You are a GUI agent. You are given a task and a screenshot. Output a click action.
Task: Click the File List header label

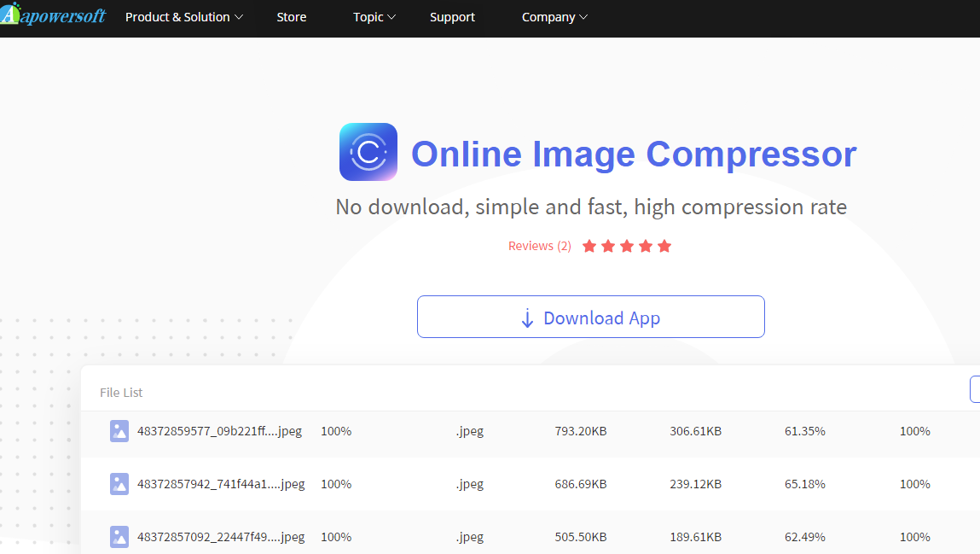pyautogui.click(x=121, y=393)
